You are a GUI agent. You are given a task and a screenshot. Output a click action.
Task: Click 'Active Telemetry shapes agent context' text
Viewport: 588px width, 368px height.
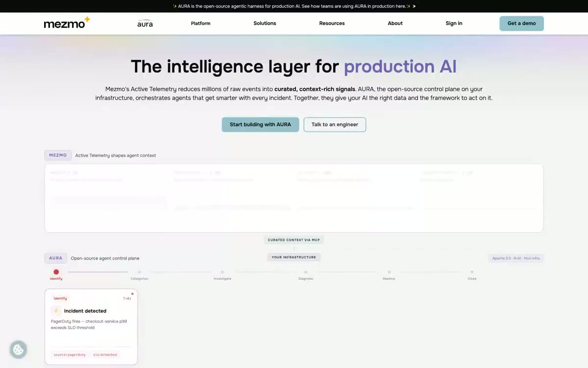(116, 156)
